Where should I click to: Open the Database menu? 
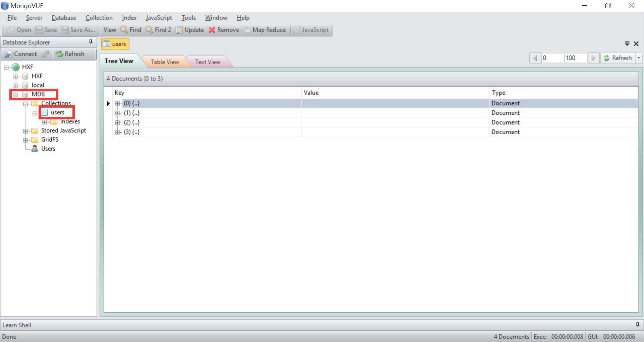[64, 18]
